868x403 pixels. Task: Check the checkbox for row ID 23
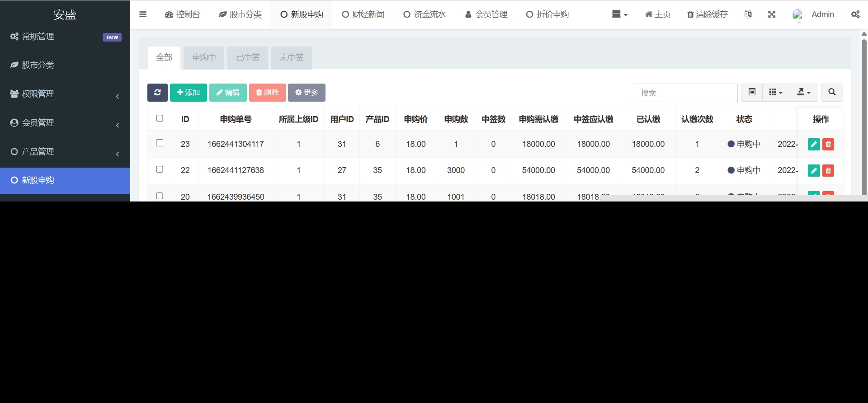tap(160, 143)
